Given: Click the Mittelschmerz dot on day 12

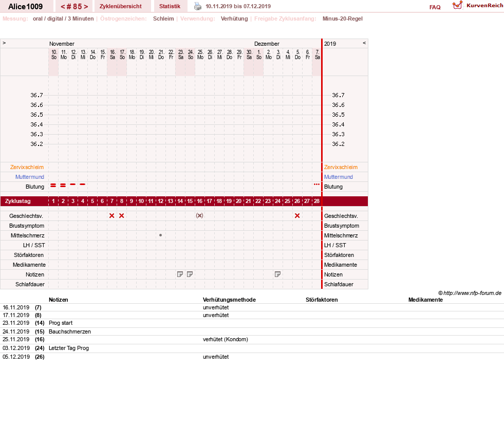Looking at the screenshot, I should click(160, 235).
